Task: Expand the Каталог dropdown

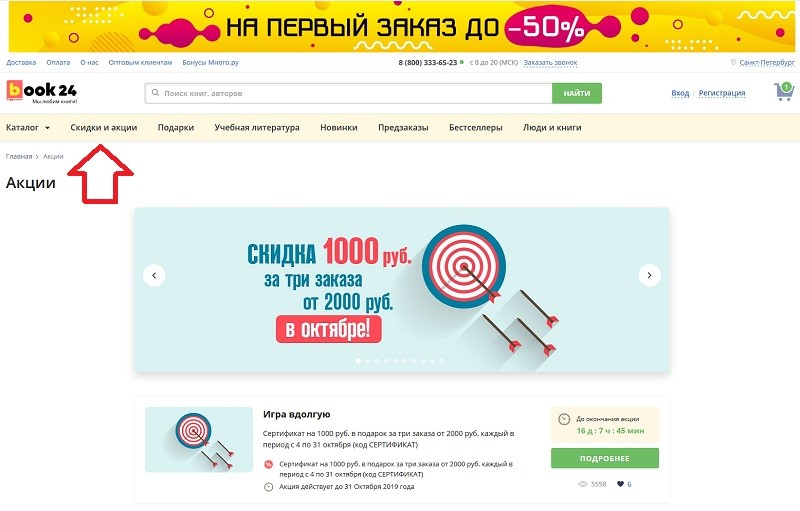Action: [x=28, y=127]
